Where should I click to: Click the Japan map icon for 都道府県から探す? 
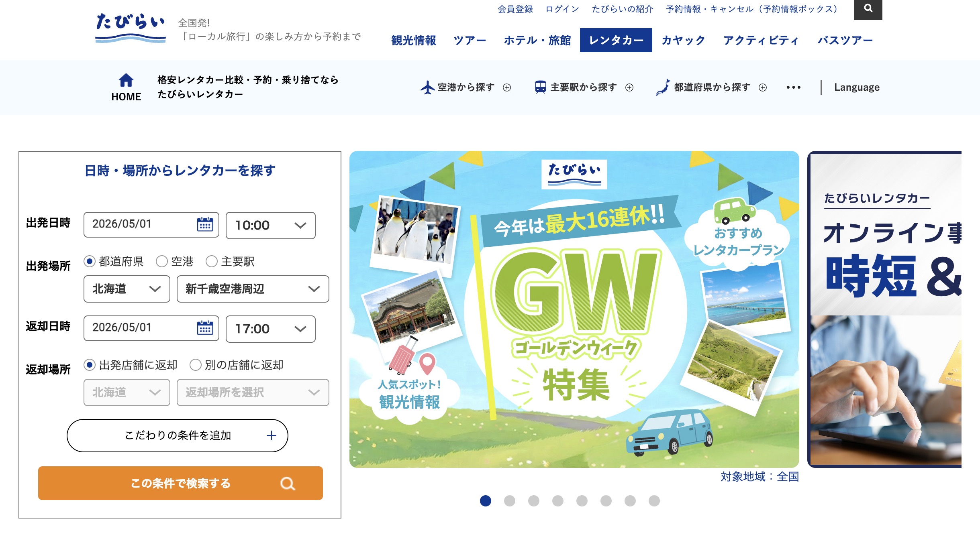click(x=663, y=87)
